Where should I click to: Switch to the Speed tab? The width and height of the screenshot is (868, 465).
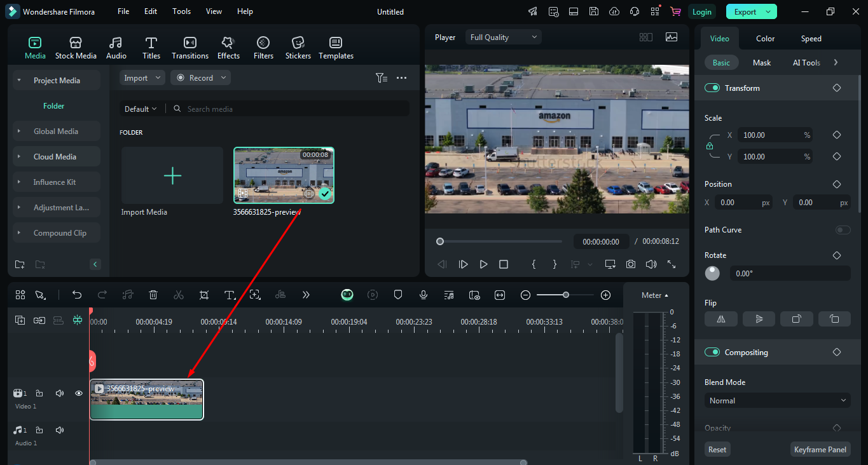pos(811,39)
